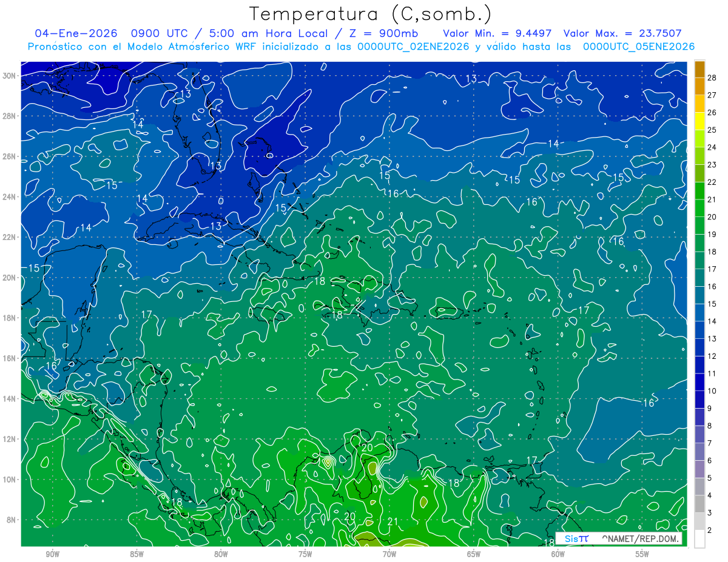
Task: Click the 55W longitude axis label
Action: point(642,554)
